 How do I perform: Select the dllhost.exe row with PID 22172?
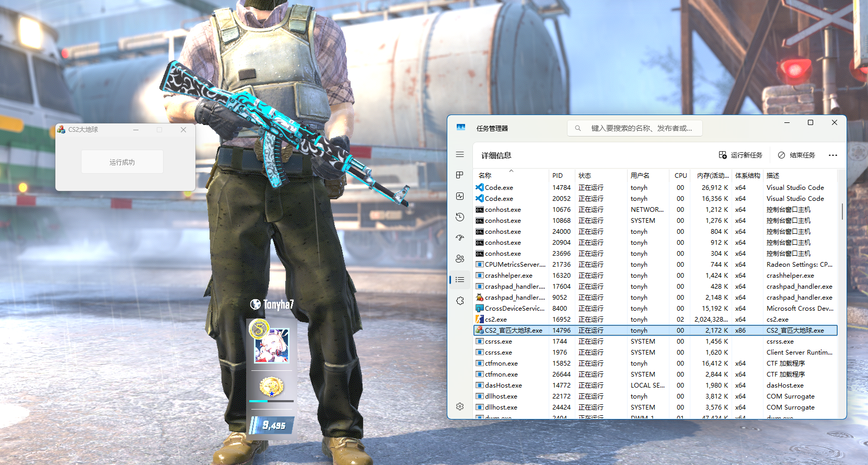coord(655,396)
